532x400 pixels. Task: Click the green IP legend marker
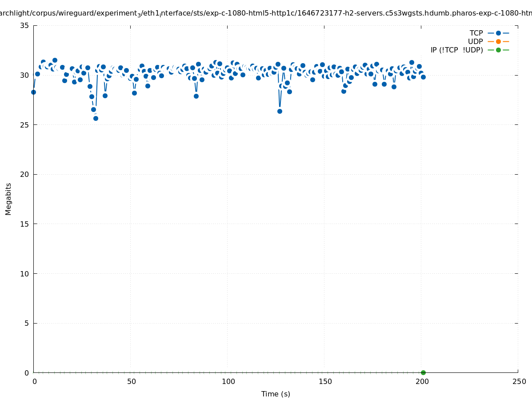click(498, 50)
